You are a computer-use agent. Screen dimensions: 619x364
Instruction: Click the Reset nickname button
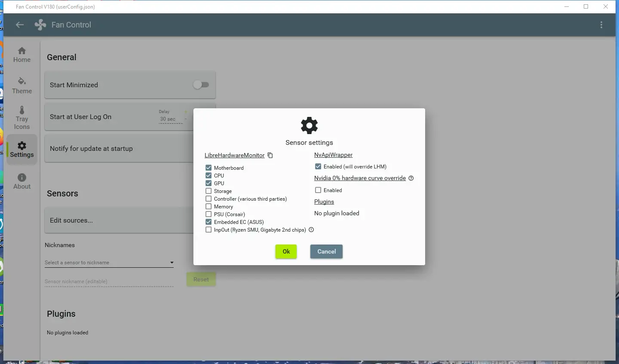tap(201, 279)
